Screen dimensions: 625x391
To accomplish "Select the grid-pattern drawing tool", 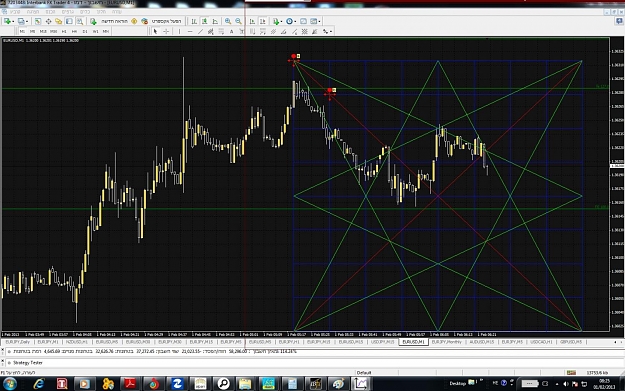I will coord(304,31).
